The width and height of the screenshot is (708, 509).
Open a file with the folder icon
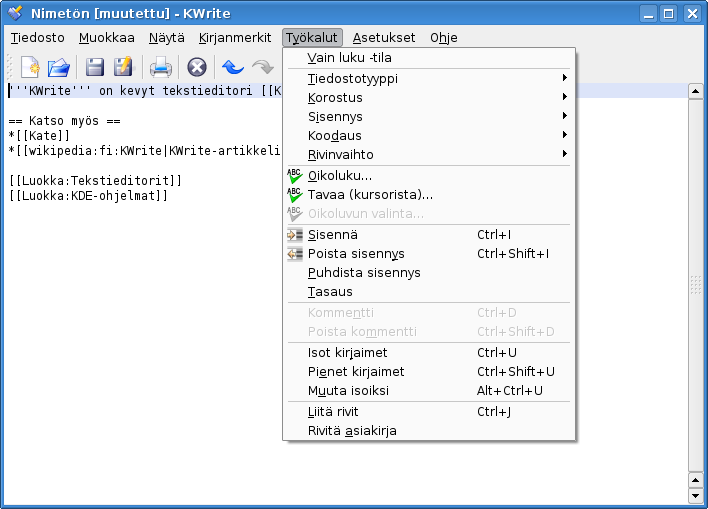59,67
